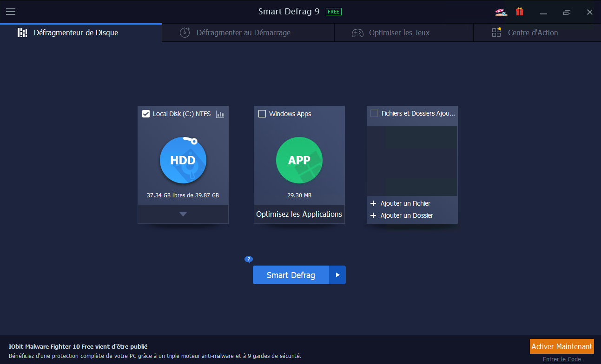Click Ajouter un Dossier
Screen dimensions: 601x364
[x=407, y=215]
